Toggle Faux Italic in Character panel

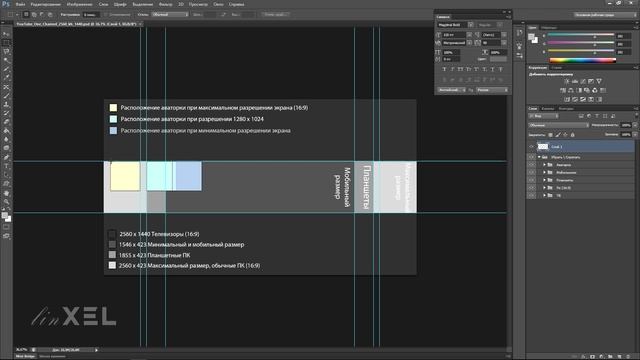(x=452, y=69)
